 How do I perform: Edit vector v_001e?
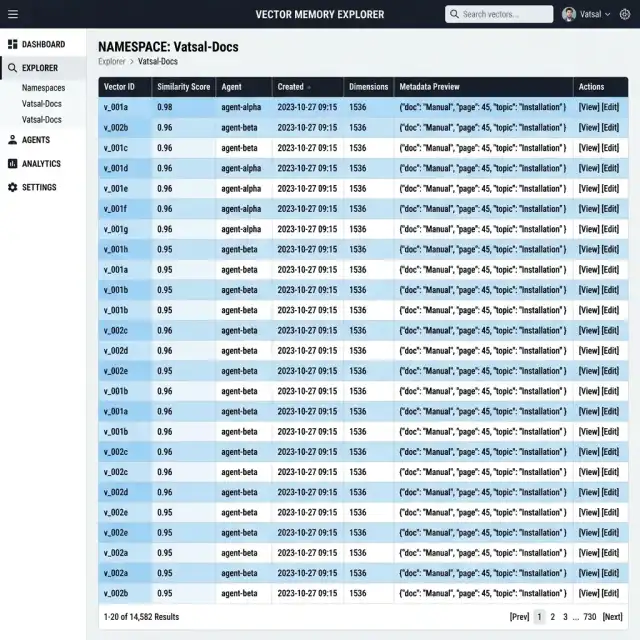(x=610, y=189)
